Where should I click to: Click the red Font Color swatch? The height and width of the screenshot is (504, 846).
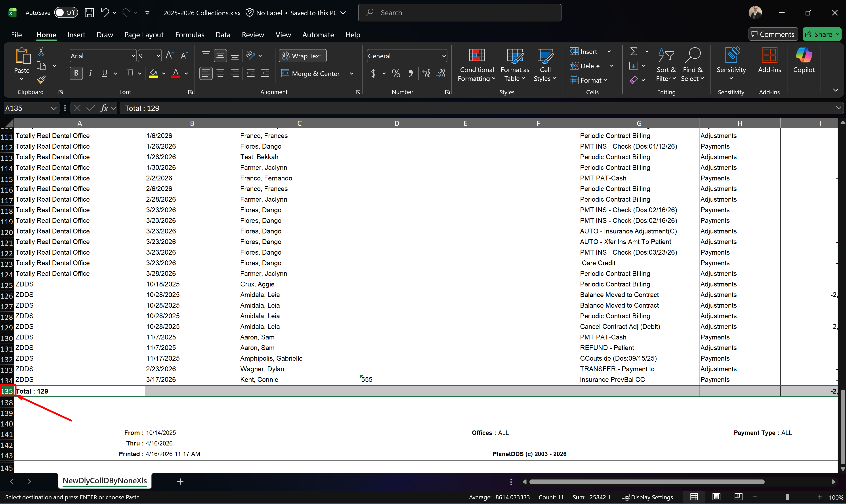[x=176, y=73]
